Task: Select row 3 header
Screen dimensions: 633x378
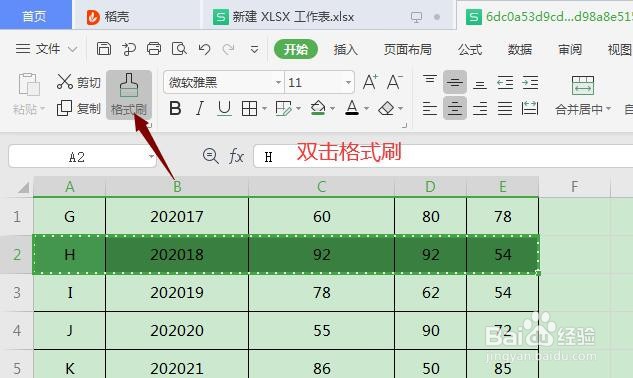Action: pyautogui.click(x=17, y=292)
